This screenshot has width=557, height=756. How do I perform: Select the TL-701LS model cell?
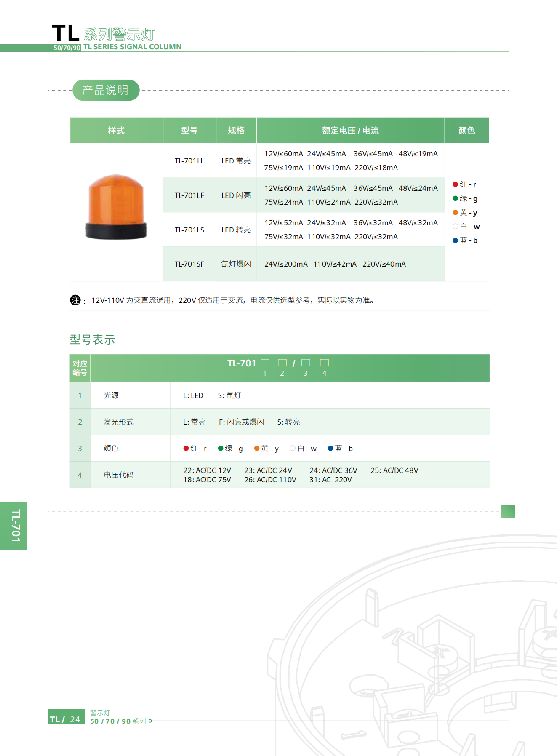coord(189,230)
